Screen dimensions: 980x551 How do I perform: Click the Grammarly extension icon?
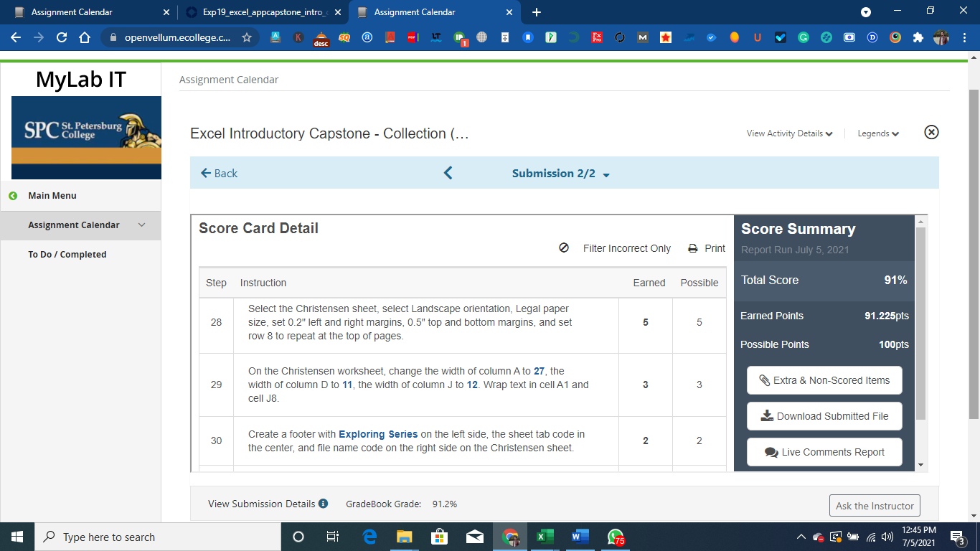click(x=804, y=37)
